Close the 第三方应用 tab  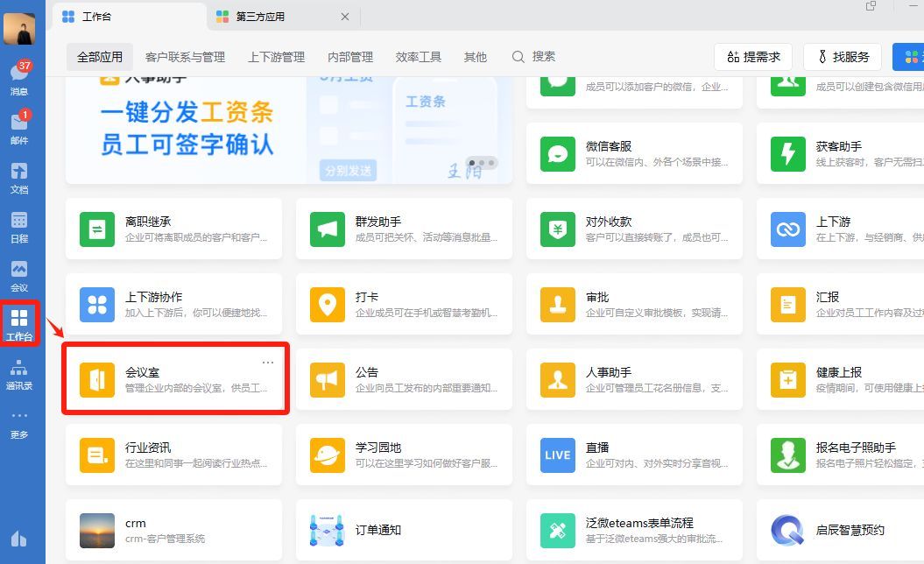coord(344,17)
